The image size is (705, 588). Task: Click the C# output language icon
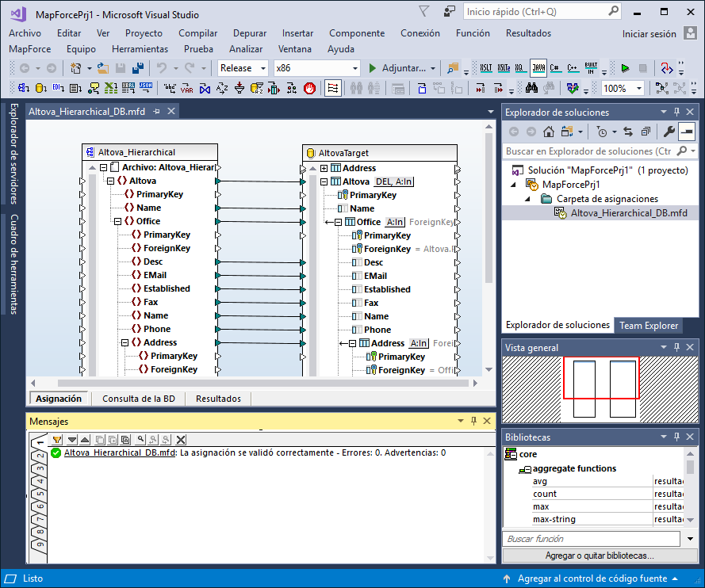coord(556,68)
